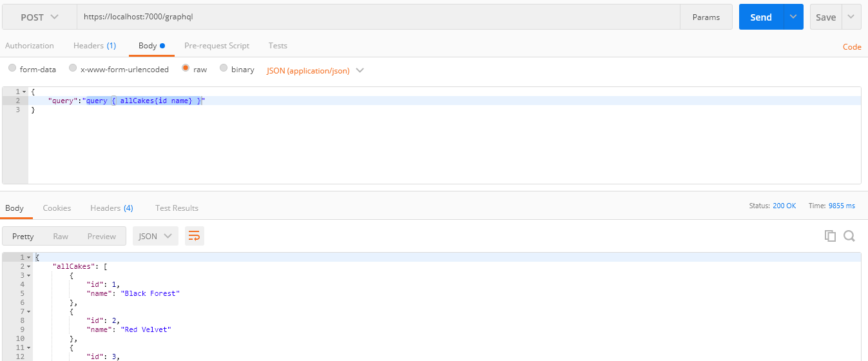Image resolution: width=868 pixels, height=361 pixels.
Task: Click the Params button
Action: pyautogui.click(x=706, y=17)
